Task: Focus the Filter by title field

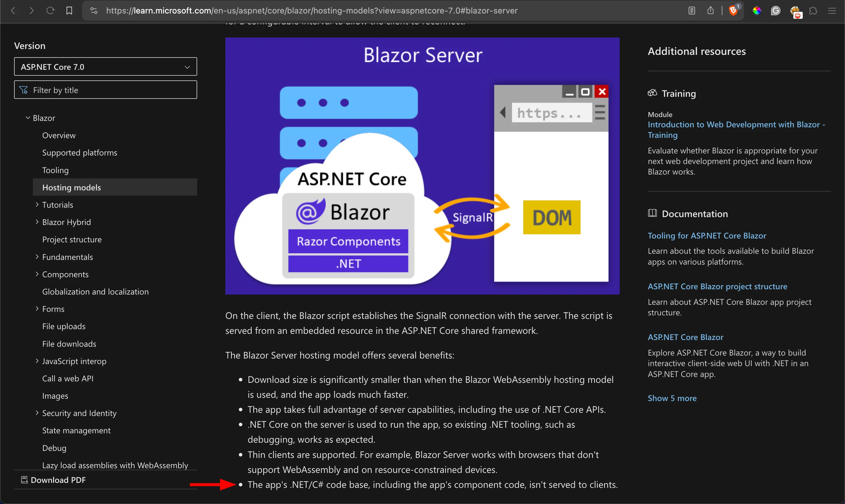Action: [x=106, y=90]
